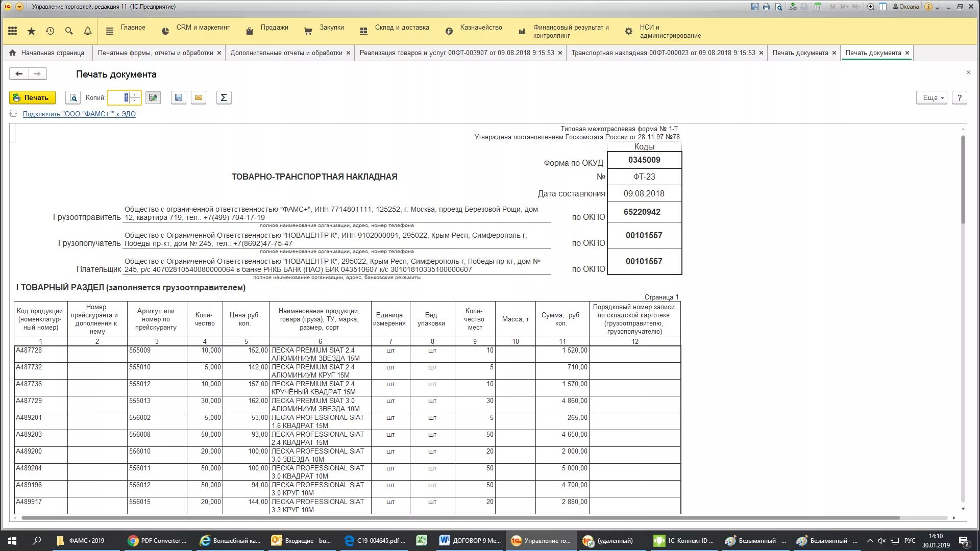980x551 pixels.
Task: Send document by email envelope icon
Action: point(199,97)
